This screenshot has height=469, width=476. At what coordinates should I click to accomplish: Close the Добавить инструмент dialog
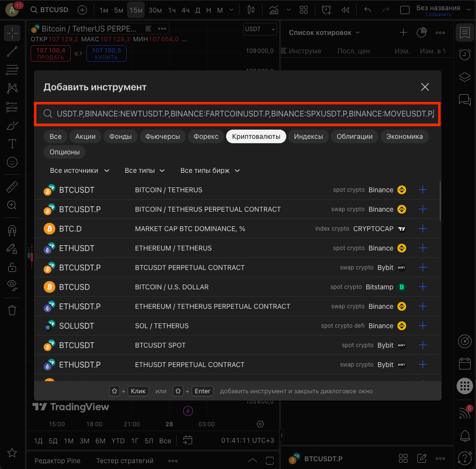[425, 87]
